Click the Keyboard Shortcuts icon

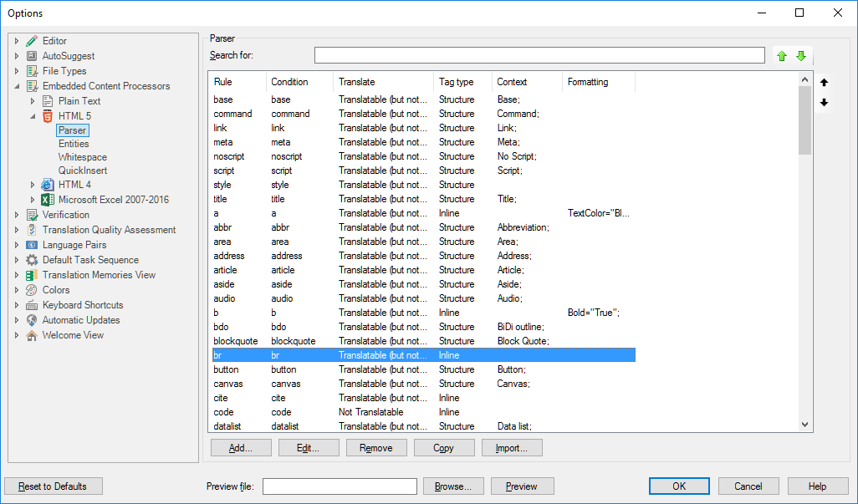[x=32, y=305]
